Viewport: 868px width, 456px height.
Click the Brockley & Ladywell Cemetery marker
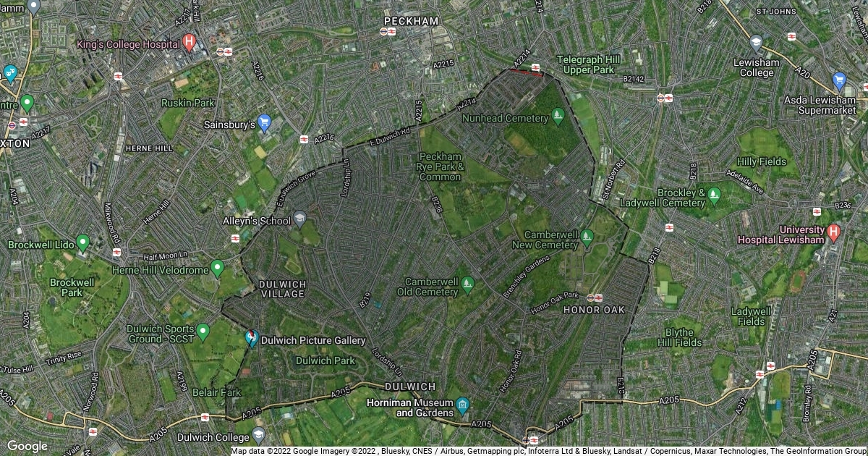pyautogui.click(x=714, y=195)
